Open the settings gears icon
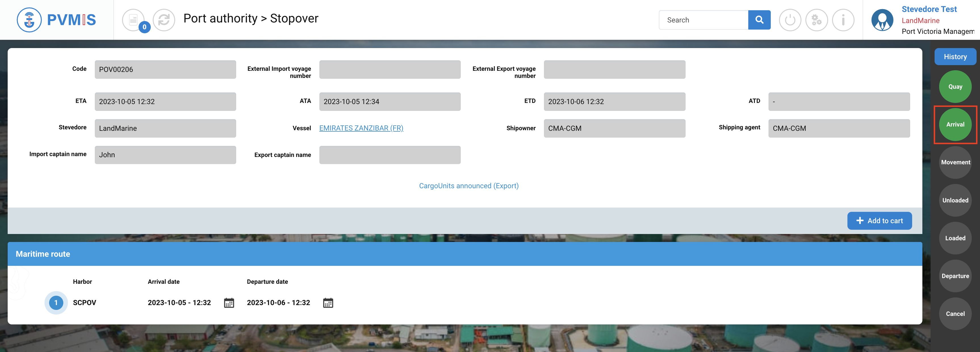980x352 pixels. [816, 20]
